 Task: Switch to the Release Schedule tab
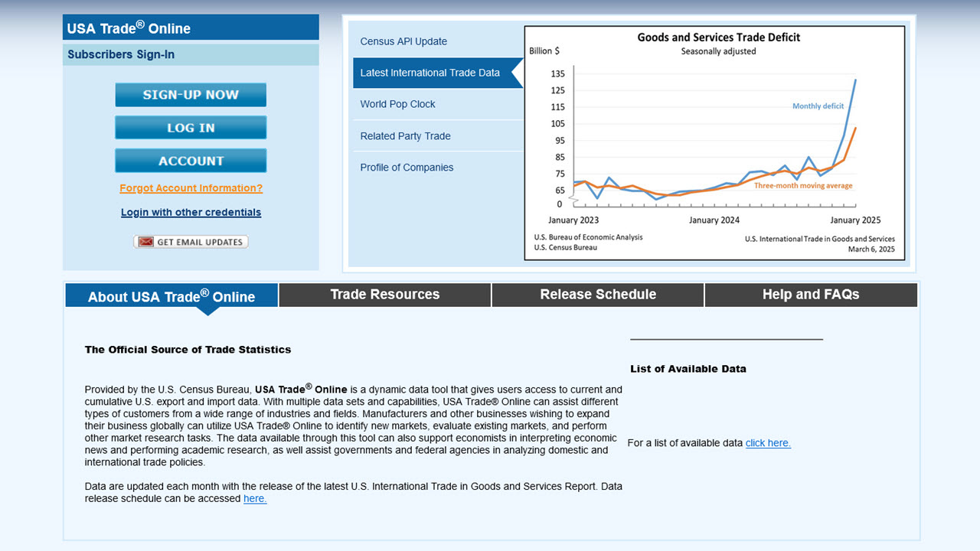click(598, 295)
